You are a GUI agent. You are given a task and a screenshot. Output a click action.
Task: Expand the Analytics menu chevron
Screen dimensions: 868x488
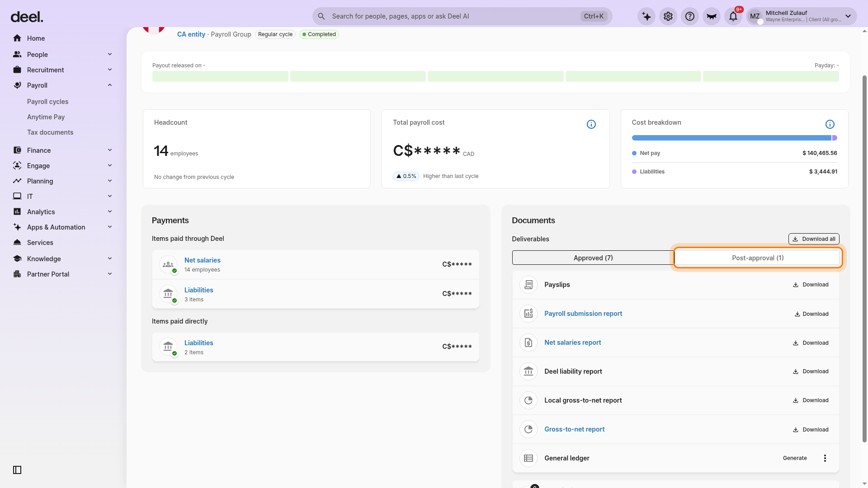click(x=110, y=211)
